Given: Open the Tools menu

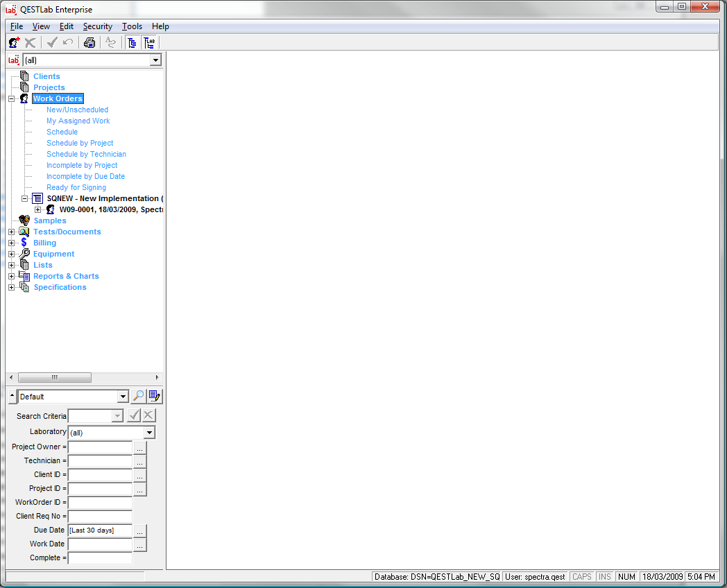Looking at the screenshot, I should click(132, 26).
